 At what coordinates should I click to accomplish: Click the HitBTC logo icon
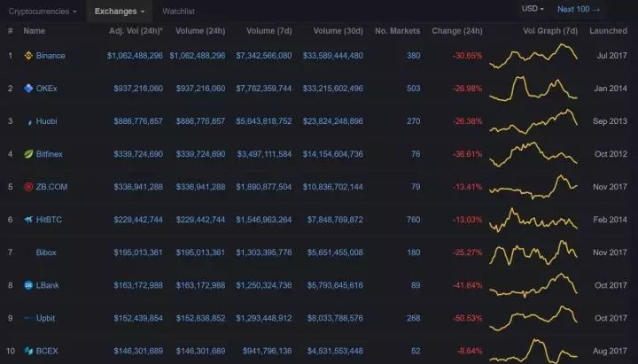click(x=28, y=220)
